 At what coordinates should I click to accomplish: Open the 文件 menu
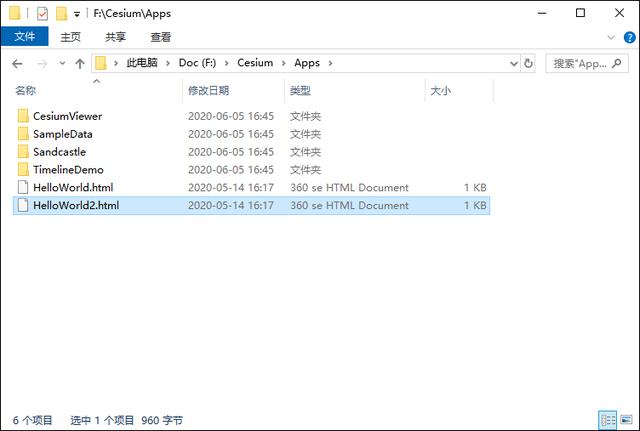pos(24,37)
